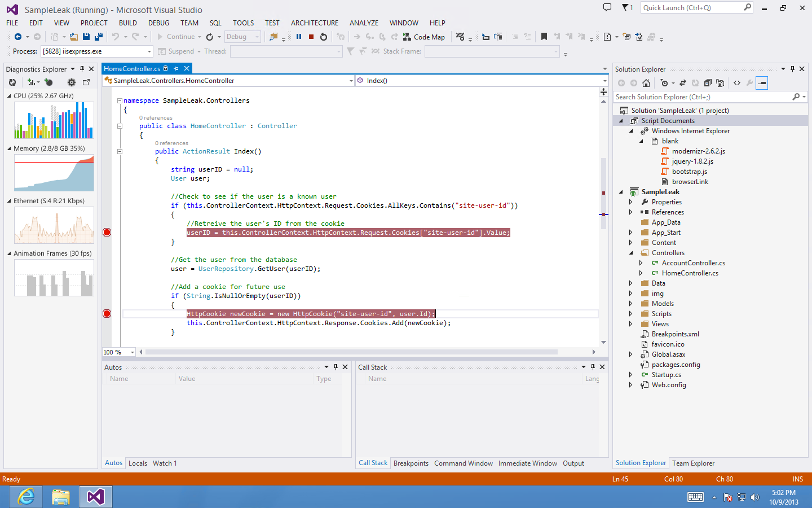Screen dimensions: 812x508
Task: Collapse the Memory graph section
Action: 9,148
